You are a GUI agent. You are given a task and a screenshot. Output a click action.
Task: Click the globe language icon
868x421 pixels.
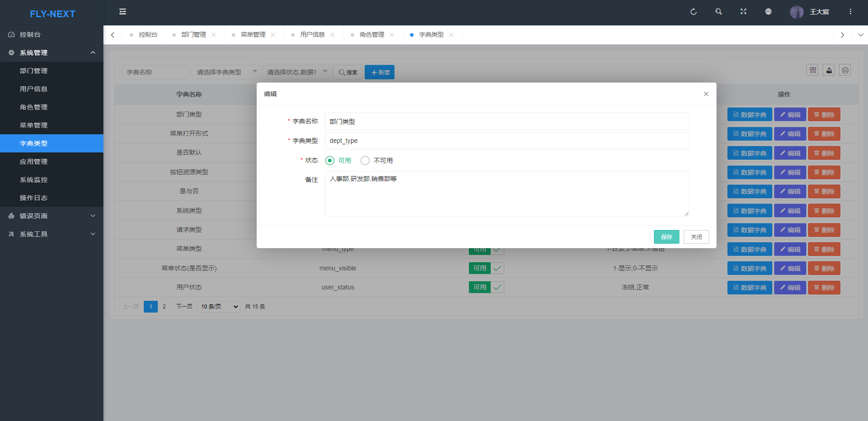768,12
